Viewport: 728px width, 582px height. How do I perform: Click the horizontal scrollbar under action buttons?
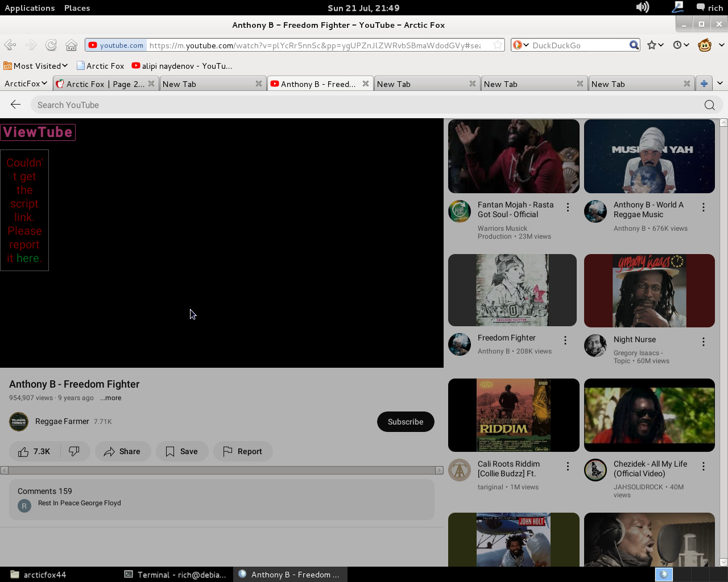(x=222, y=470)
